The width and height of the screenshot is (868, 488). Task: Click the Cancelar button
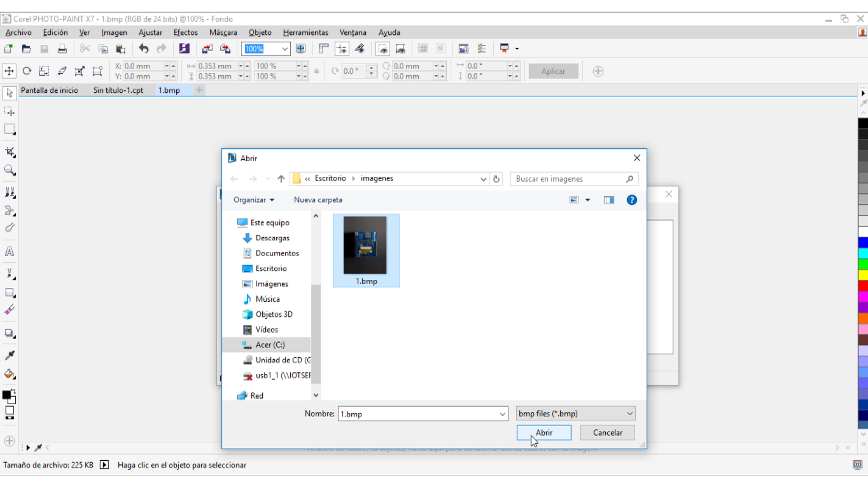(x=607, y=432)
